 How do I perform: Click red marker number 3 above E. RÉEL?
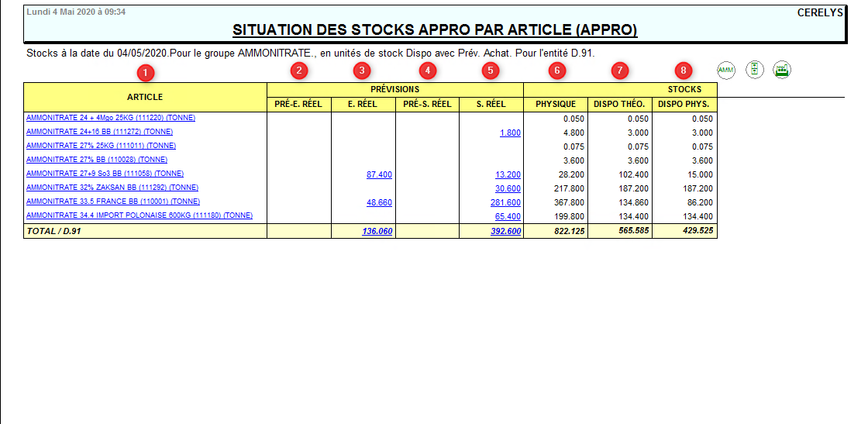tap(361, 71)
